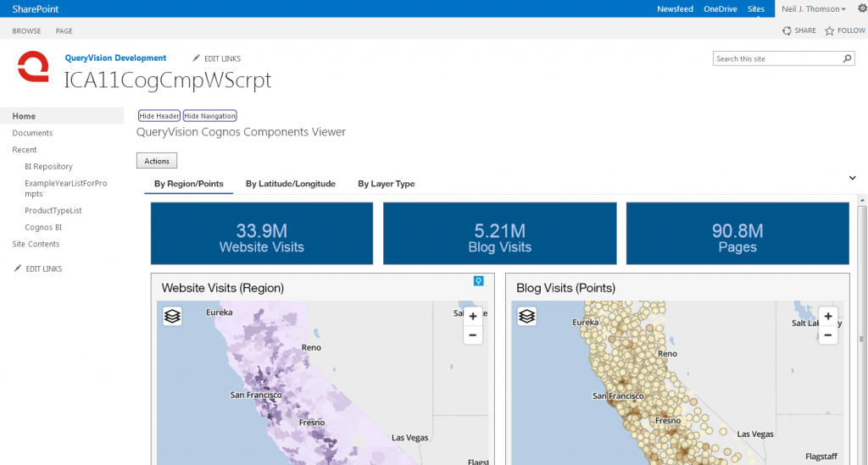The width and height of the screenshot is (868, 465).
Task: Zoom out on Website Visits map
Action: pyautogui.click(x=473, y=335)
